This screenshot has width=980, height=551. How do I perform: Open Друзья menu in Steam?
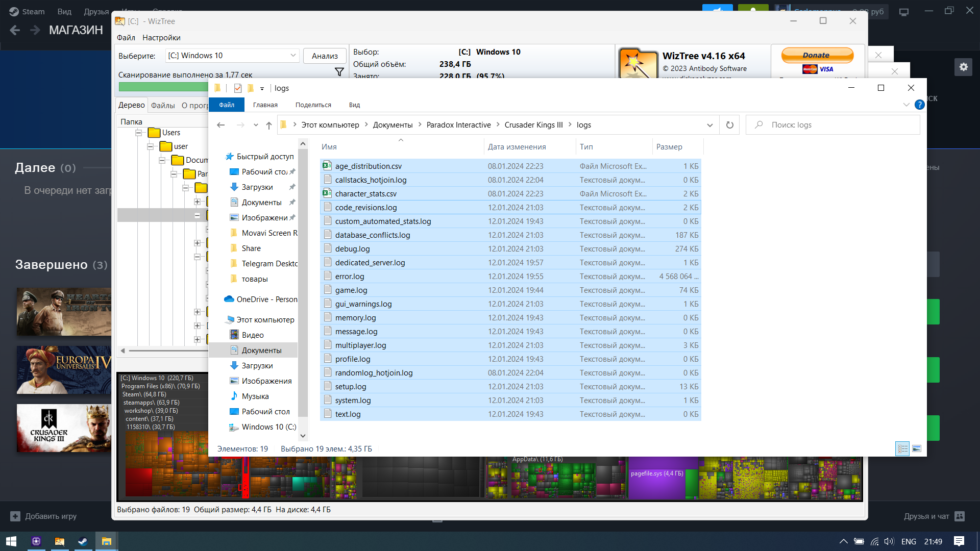pos(96,12)
